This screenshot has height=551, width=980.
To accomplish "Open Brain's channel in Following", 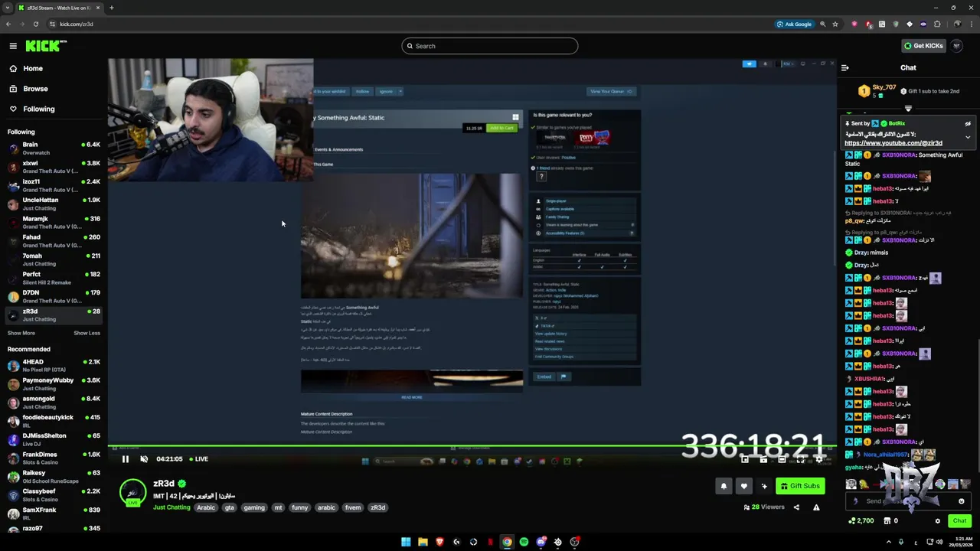I will pos(54,148).
